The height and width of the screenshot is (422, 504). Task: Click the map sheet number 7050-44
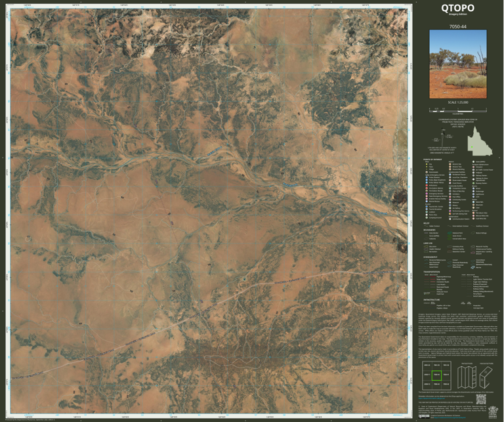point(457,27)
